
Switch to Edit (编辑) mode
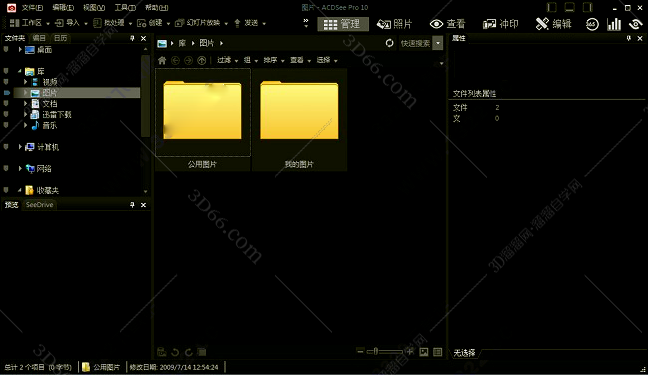553,24
